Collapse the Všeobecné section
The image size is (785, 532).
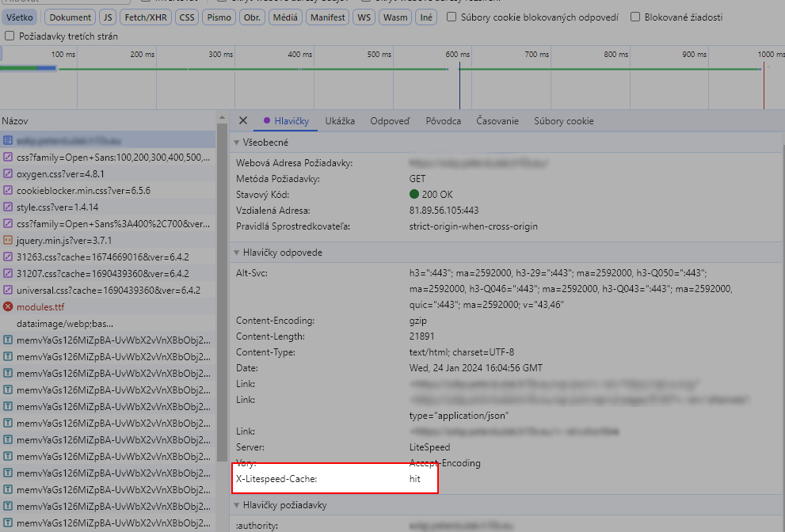coord(236,142)
